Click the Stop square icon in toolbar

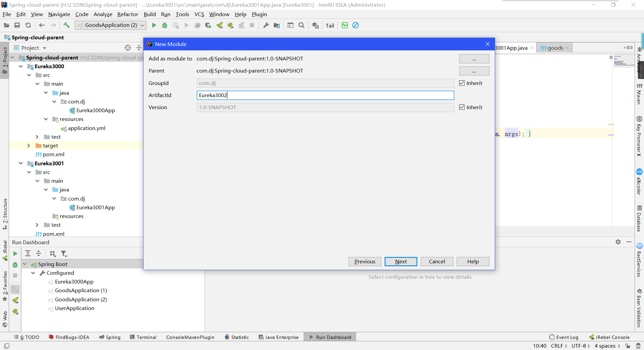(252, 25)
